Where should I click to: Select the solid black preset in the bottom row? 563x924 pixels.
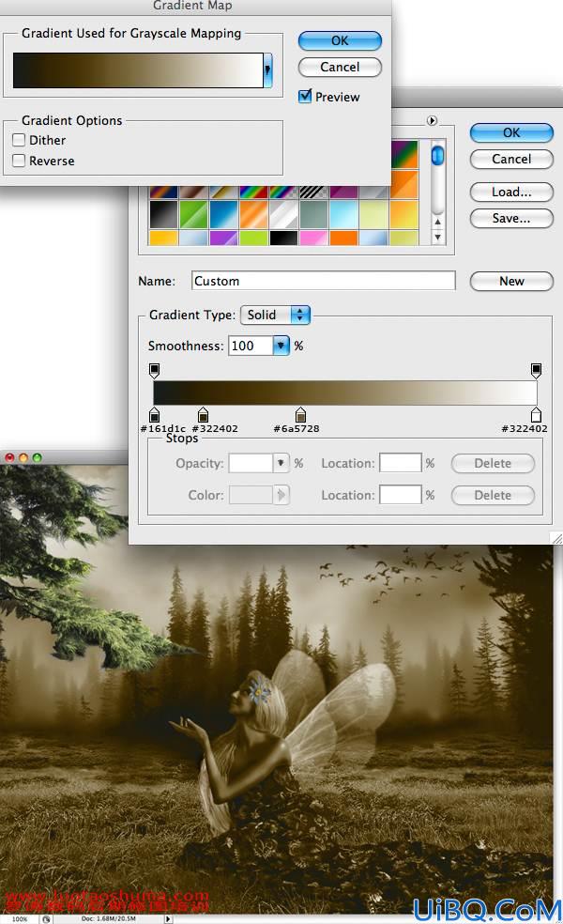[284, 239]
